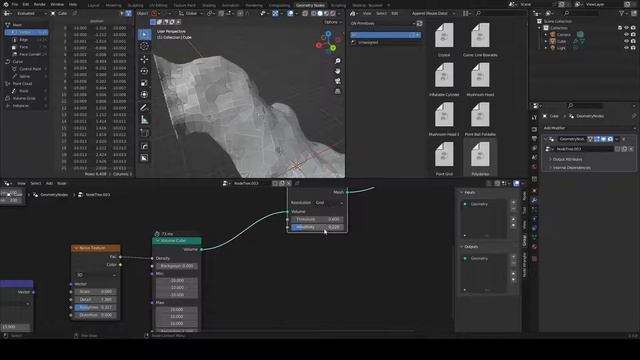Open the Options dropdown in viewport
640x360 pixels.
(x=332, y=22)
